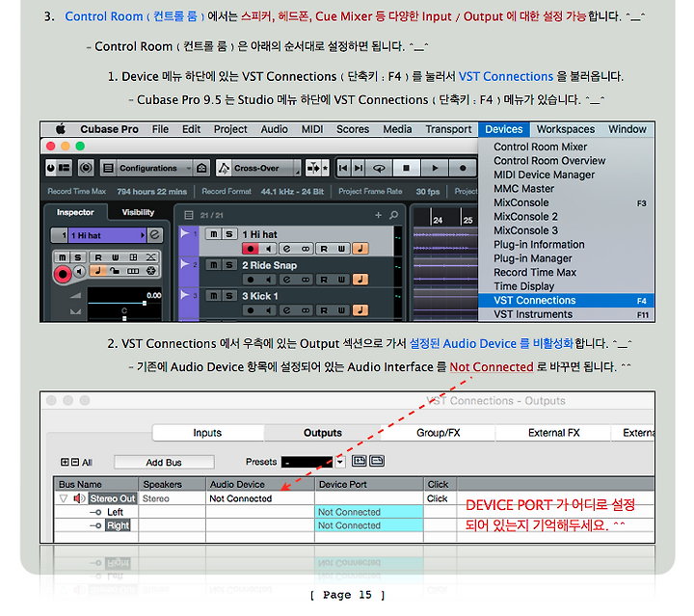This screenshot has height=616, width=694.
Task: Click the Auto-Scroll toolbar icon
Action: 313,168
